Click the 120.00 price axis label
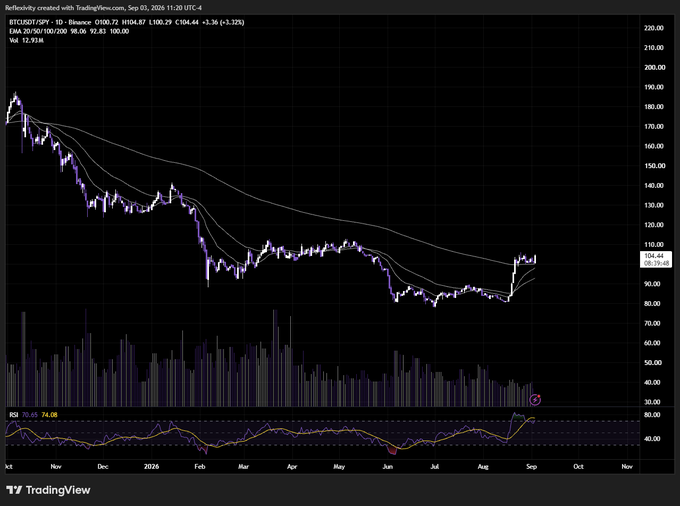 (x=654, y=225)
